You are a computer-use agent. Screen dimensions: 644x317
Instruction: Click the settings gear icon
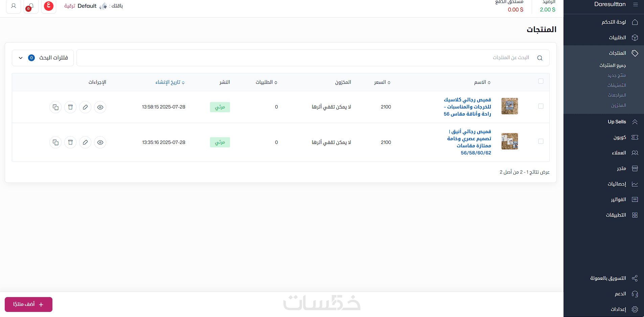click(x=635, y=309)
